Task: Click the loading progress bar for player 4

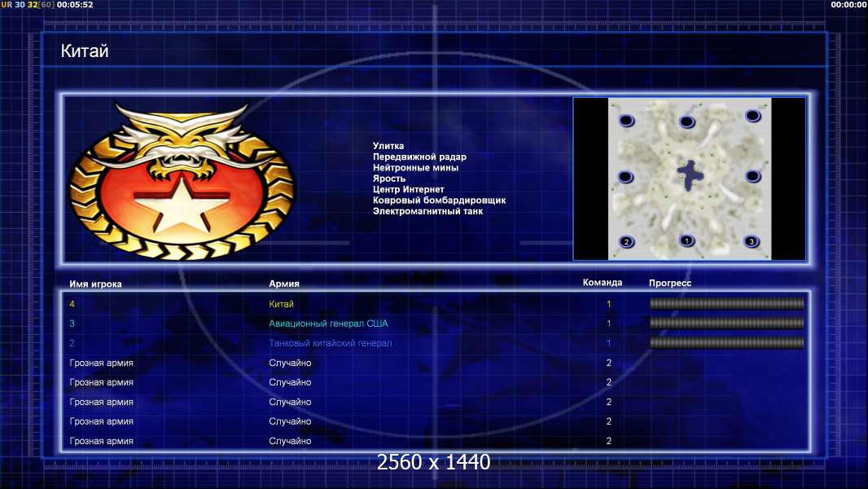Action: pyautogui.click(x=726, y=303)
